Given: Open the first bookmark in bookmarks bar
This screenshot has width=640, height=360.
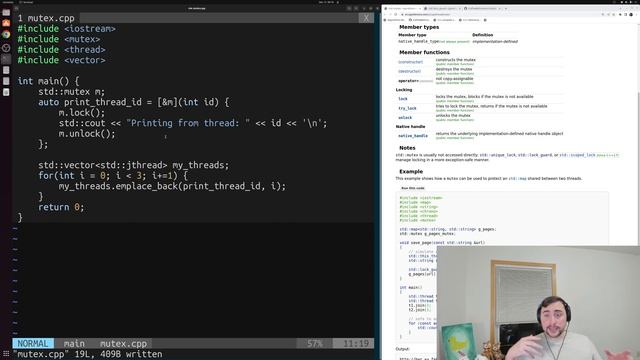Looking at the screenshot, I should click(x=395, y=20).
